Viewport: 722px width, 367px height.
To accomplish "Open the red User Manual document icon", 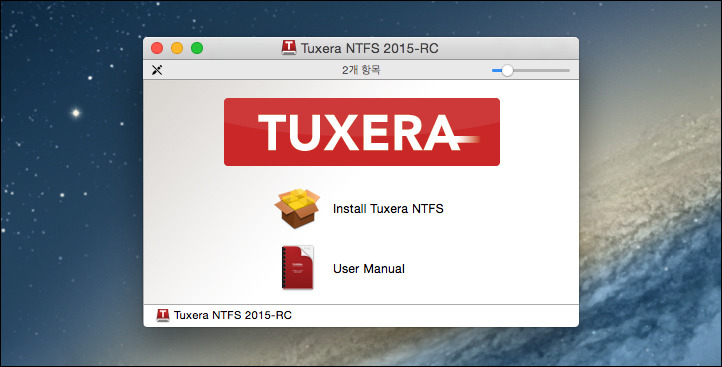I will 297,268.
